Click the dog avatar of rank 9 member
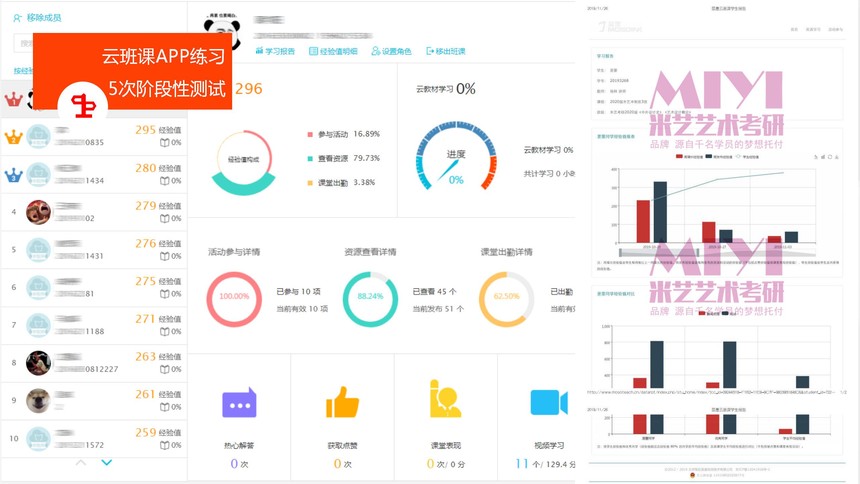The height and width of the screenshot is (484, 860). click(x=38, y=401)
